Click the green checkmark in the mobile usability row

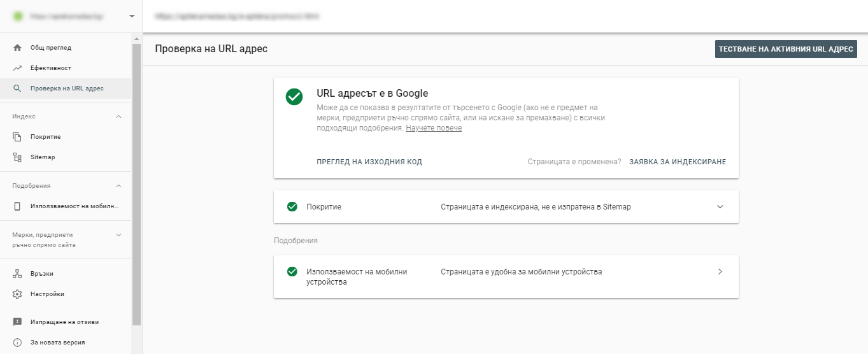coord(292,272)
